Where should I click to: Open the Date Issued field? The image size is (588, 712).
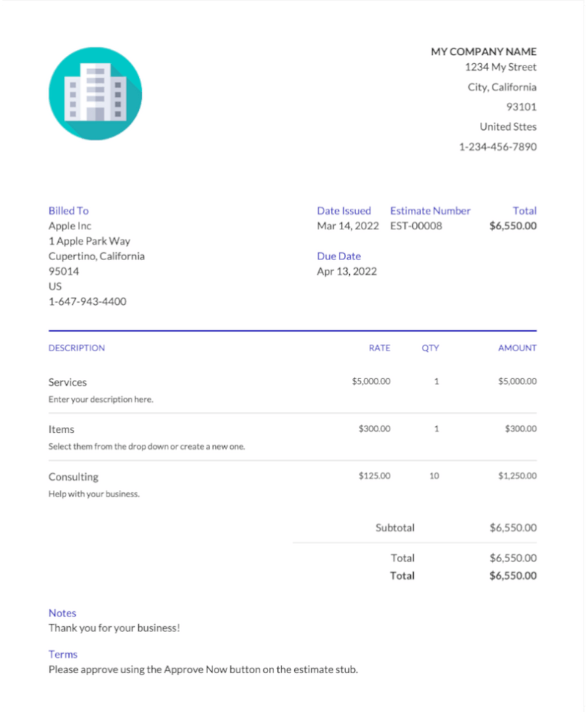pos(344,211)
